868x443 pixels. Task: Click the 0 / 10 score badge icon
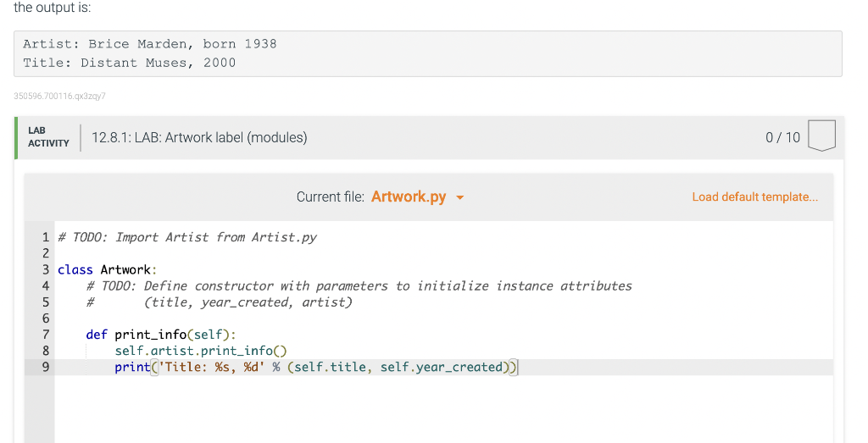click(821, 136)
